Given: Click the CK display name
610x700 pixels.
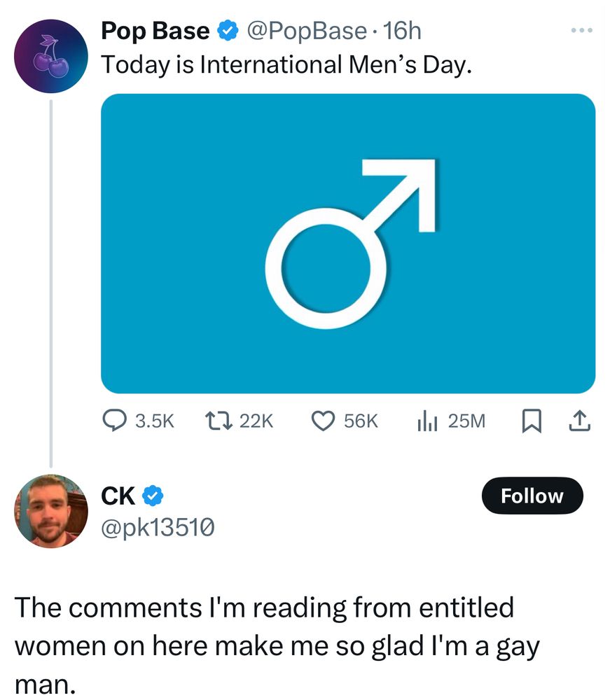Looking at the screenshot, I should 118,496.
